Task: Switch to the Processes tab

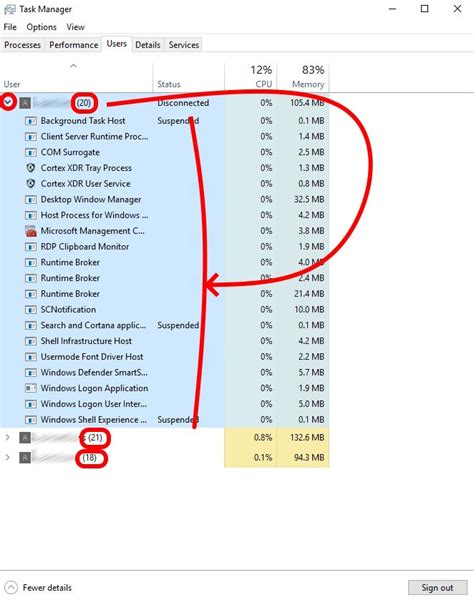Action: (x=22, y=45)
